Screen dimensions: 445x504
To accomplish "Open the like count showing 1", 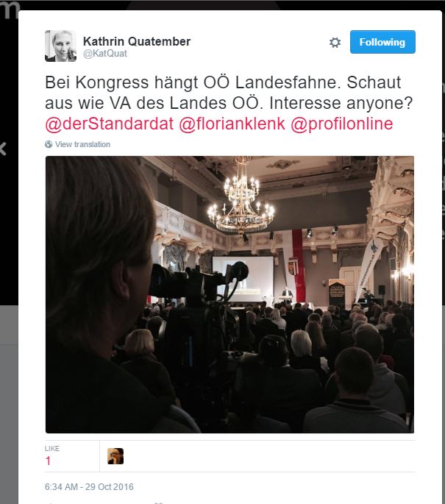I will click(x=49, y=461).
